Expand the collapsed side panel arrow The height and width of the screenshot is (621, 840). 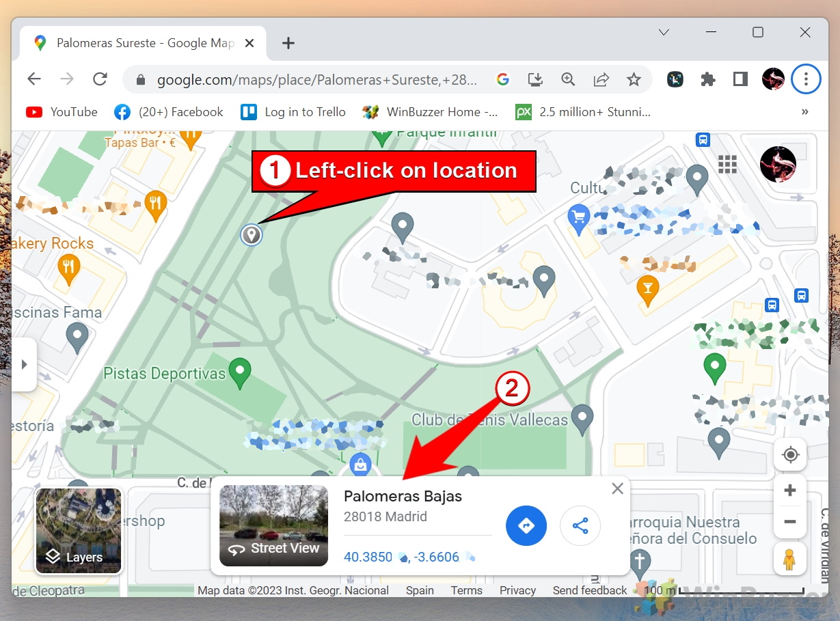[24, 364]
